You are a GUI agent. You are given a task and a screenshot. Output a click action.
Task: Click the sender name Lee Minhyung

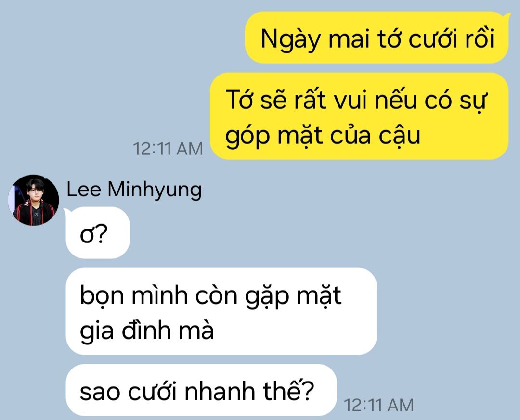tap(134, 191)
